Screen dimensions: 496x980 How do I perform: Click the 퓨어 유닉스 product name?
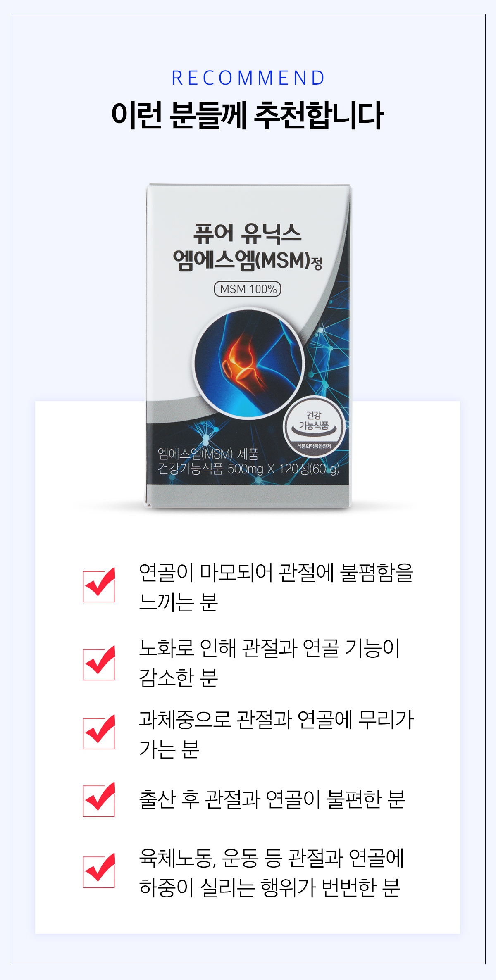coord(247,233)
